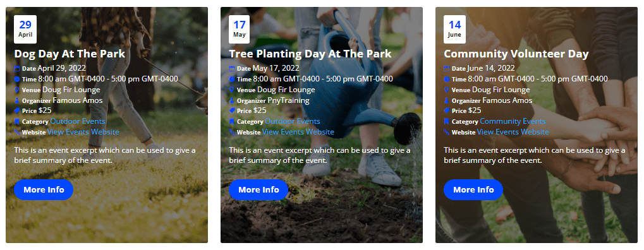Screen dimensions: 644x250
Task: Click price tag icon in Tree Planting card
Action: coord(232,111)
